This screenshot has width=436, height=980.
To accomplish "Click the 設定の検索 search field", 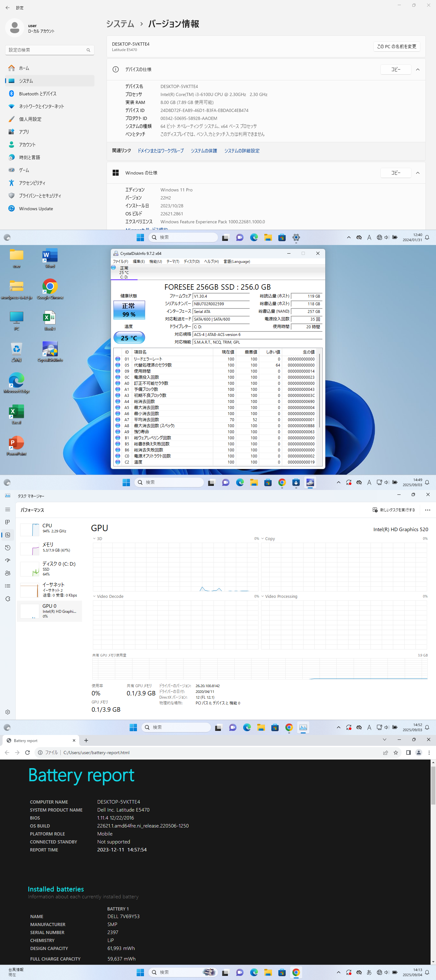I will click(49, 50).
